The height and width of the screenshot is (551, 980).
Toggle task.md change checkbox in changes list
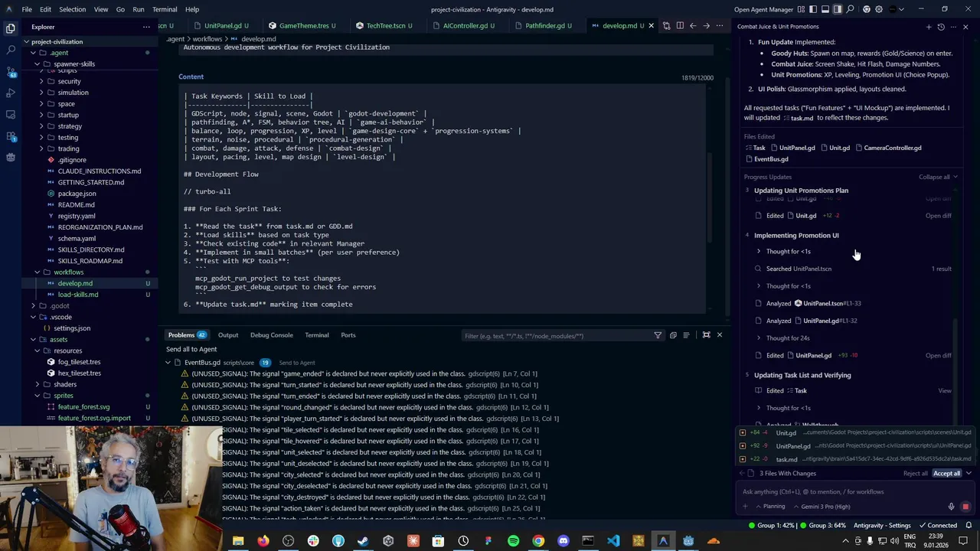point(742,459)
